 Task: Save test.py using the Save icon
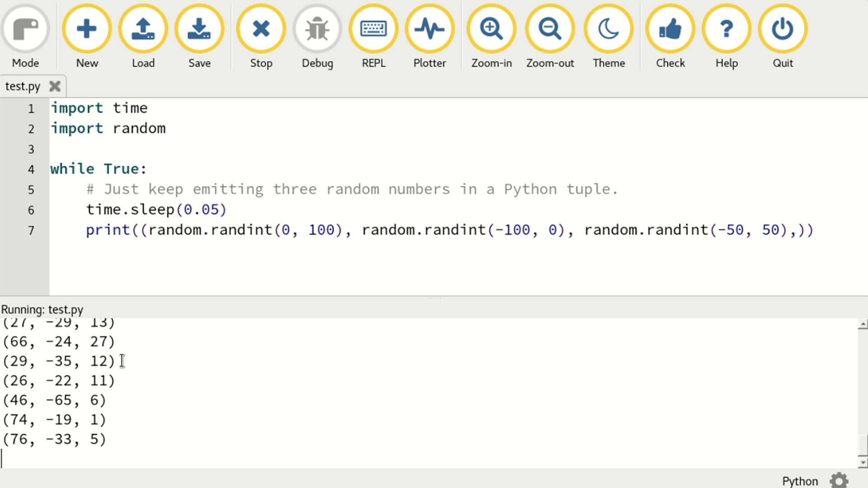pyautogui.click(x=199, y=28)
